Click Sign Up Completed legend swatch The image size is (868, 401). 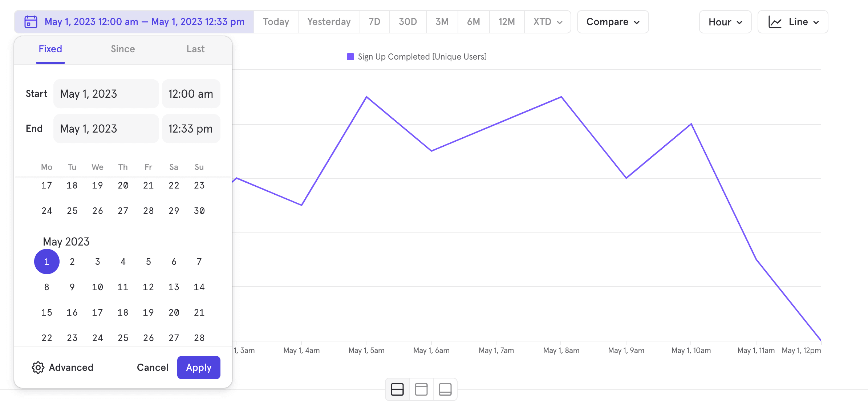pos(350,57)
